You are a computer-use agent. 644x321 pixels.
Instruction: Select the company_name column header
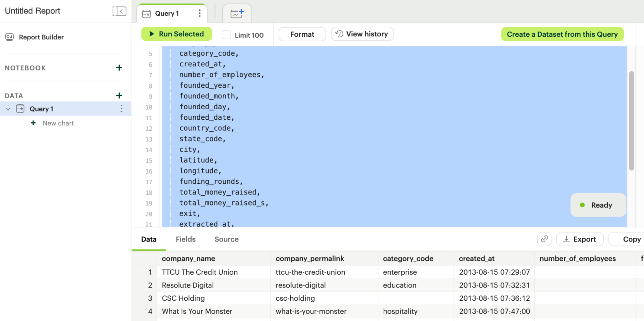188,258
